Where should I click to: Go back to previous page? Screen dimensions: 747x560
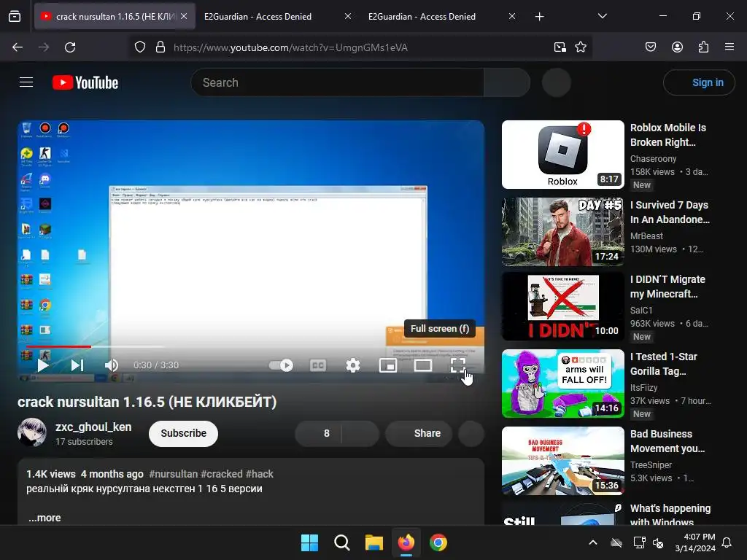tap(18, 47)
